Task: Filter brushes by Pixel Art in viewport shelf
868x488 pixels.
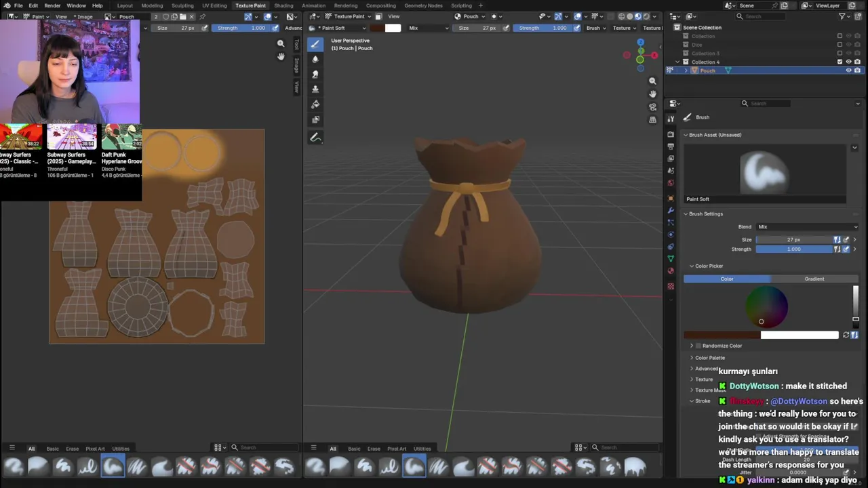Action: [397, 449]
